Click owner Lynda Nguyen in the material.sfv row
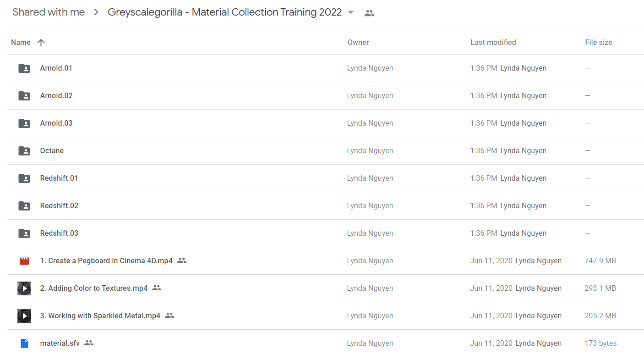Image resolution: width=644 pixels, height=360 pixels. tap(370, 343)
